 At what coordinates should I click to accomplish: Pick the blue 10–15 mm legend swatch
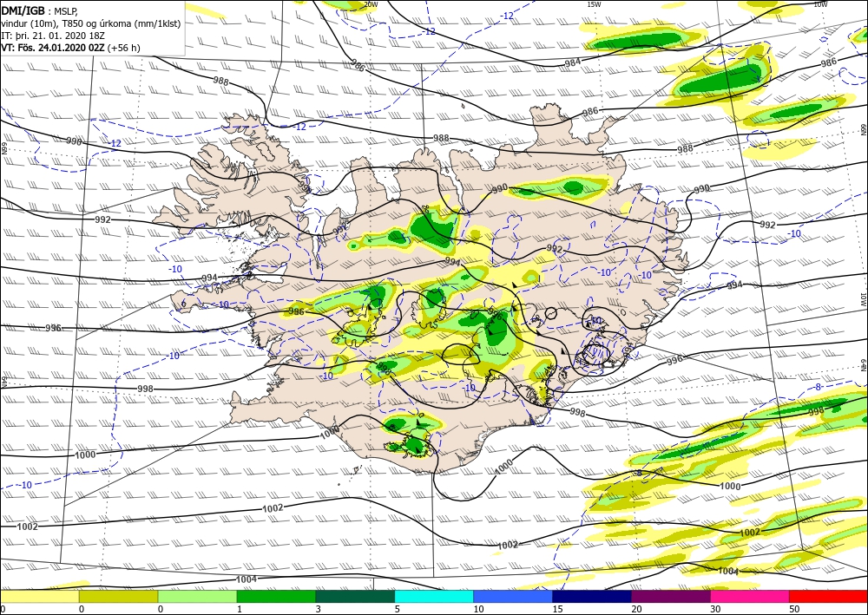[513, 596]
